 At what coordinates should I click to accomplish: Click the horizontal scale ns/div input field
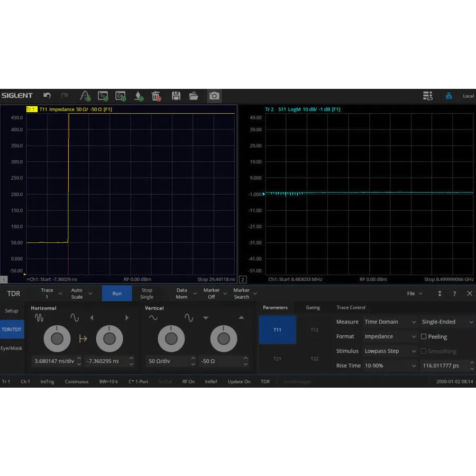[x=54, y=361]
